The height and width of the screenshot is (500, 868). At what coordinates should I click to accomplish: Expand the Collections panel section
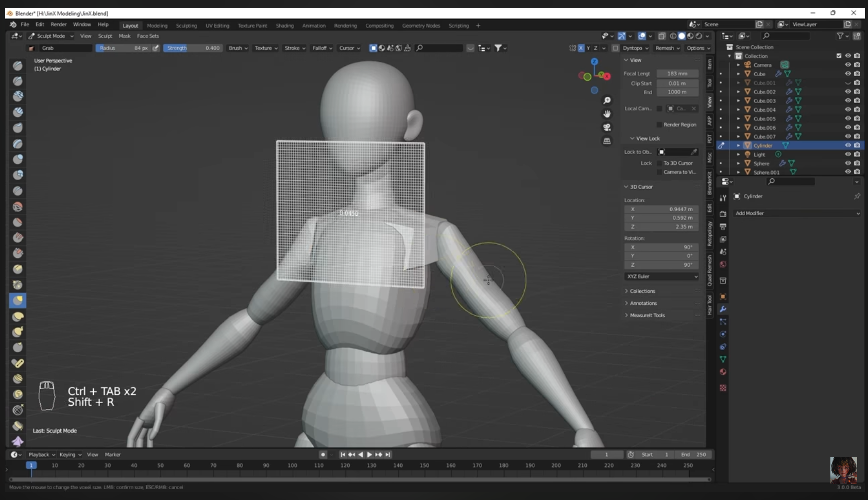coord(642,291)
